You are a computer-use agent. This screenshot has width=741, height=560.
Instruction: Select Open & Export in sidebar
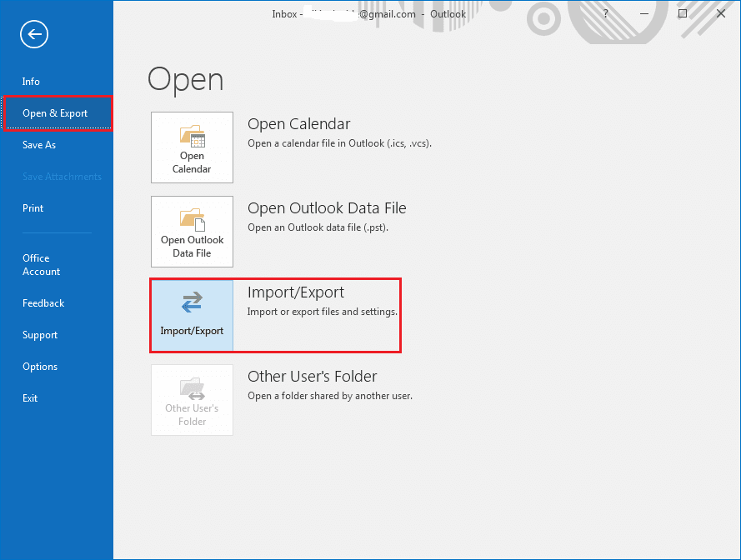(57, 113)
